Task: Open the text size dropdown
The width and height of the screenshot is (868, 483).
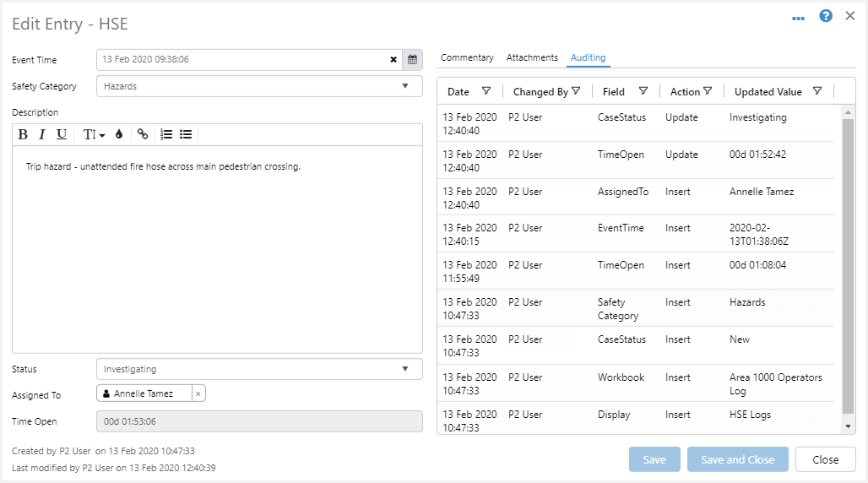Action: 94,134
